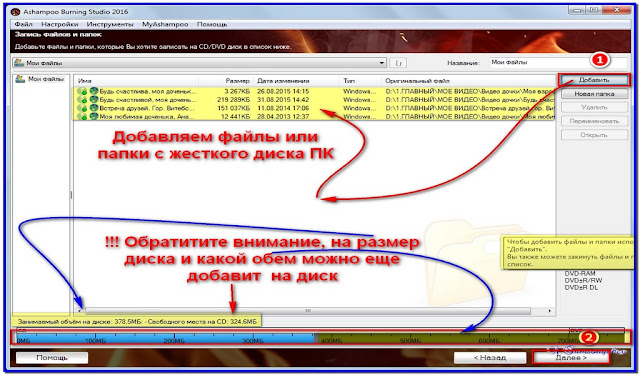Click file icon of Встреча друзей row
This screenshot has height=375, width=640.
(94, 108)
